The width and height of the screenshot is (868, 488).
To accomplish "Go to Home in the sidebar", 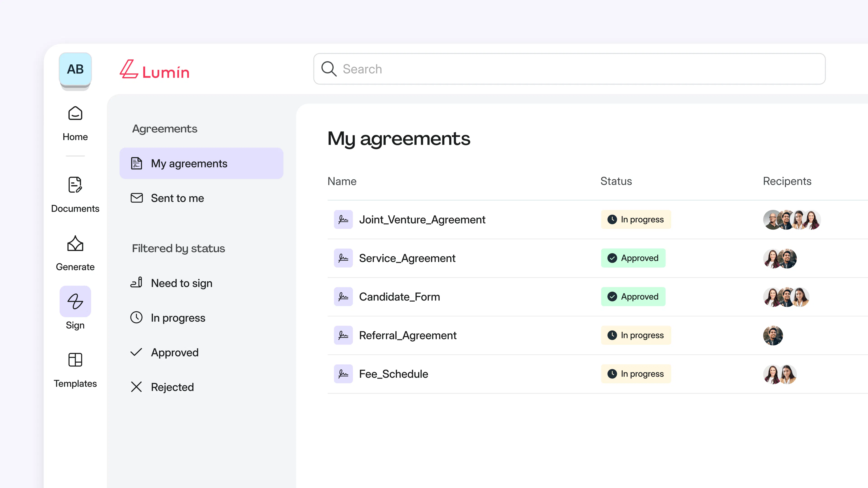I will (x=75, y=123).
